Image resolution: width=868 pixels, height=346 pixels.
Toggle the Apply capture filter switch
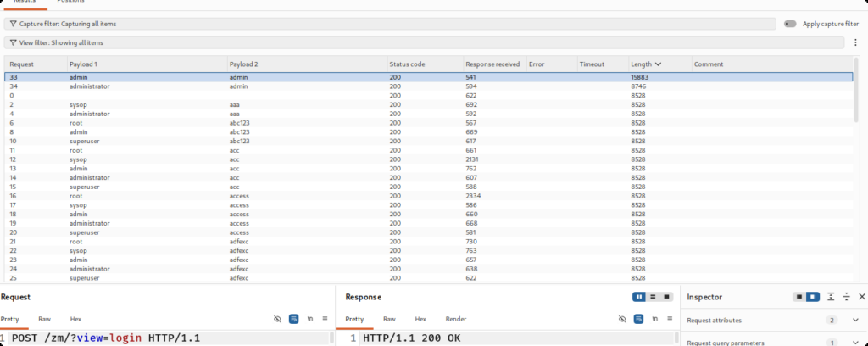790,24
